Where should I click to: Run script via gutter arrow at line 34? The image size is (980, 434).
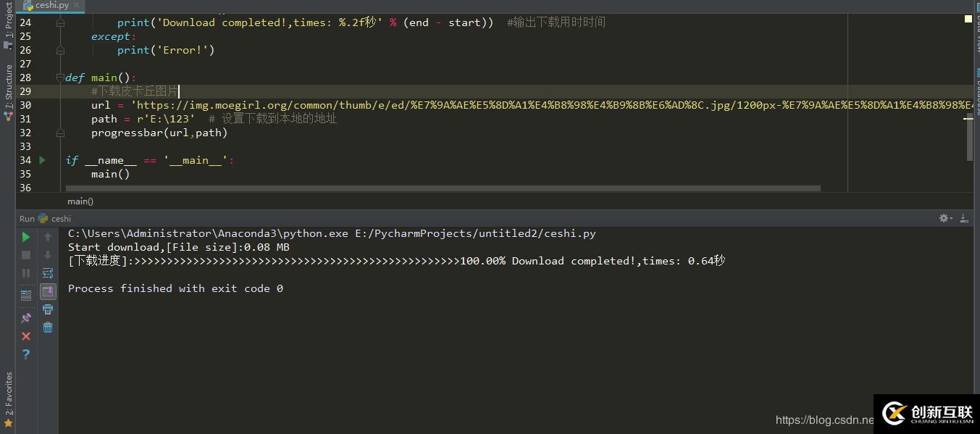click(x=42, y=160)
